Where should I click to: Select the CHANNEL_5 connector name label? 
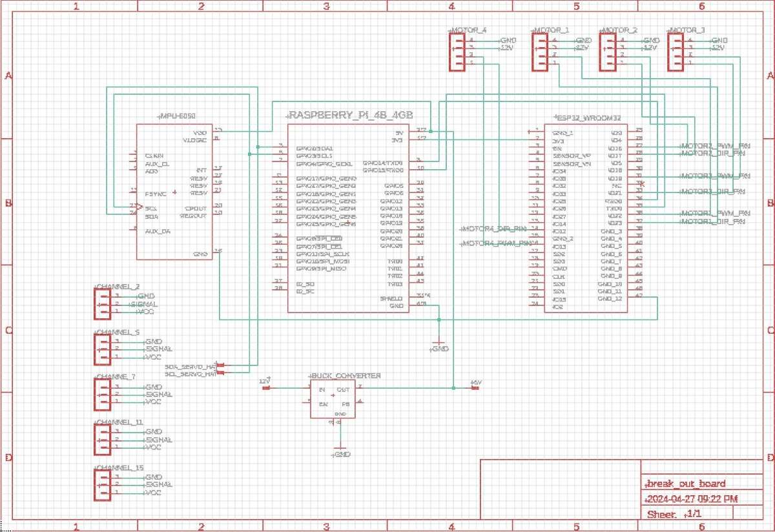click(118, 332)
